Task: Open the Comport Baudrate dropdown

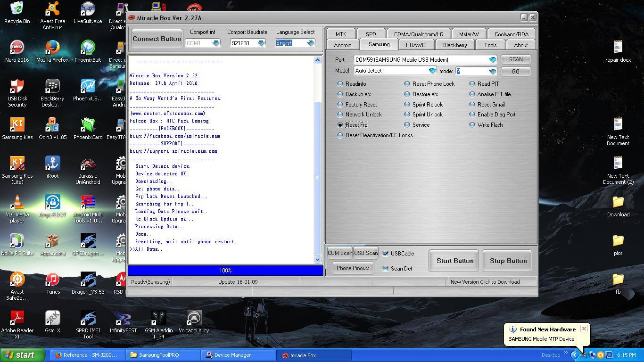Action: coord(261,43)
